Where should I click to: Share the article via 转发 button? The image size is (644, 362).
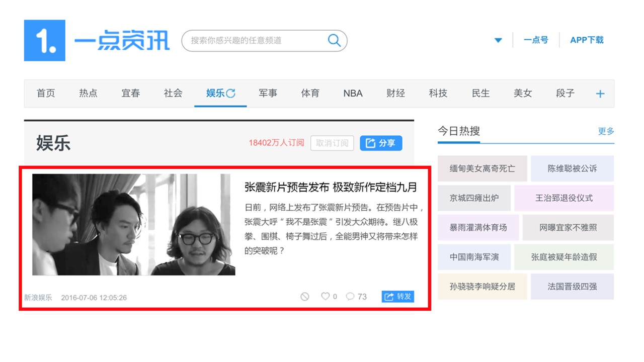click(397, 297)
